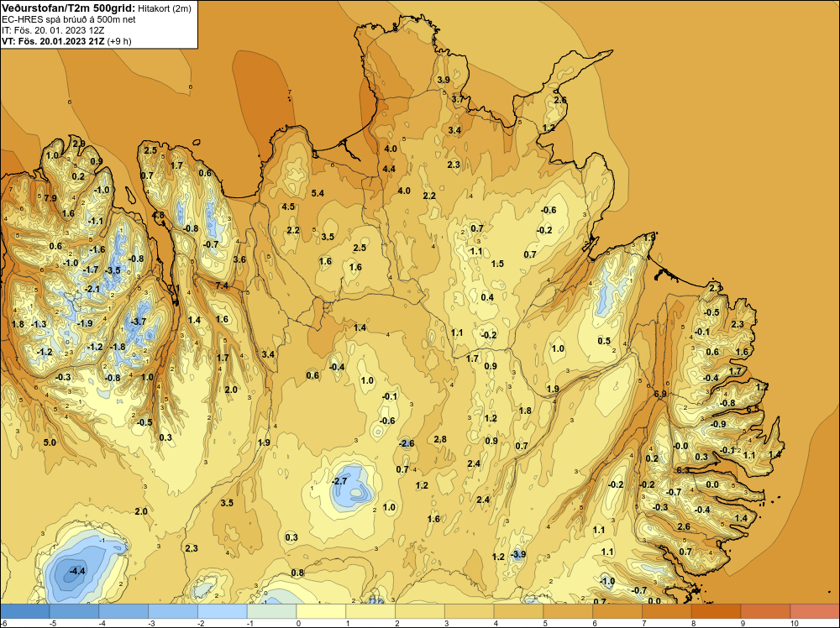This screenshot has width=840, height=628.
Task: Select legend color band between 3 and 4
Action: [470, 611]
